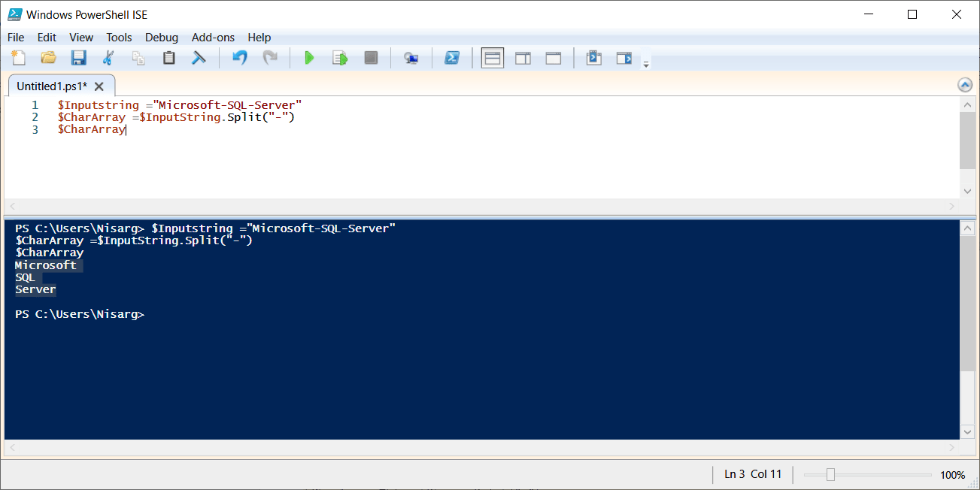Click the Stop Operation icon
Image resolution: width=980 pixels, height=490 pixels.
tap(370, 57)
